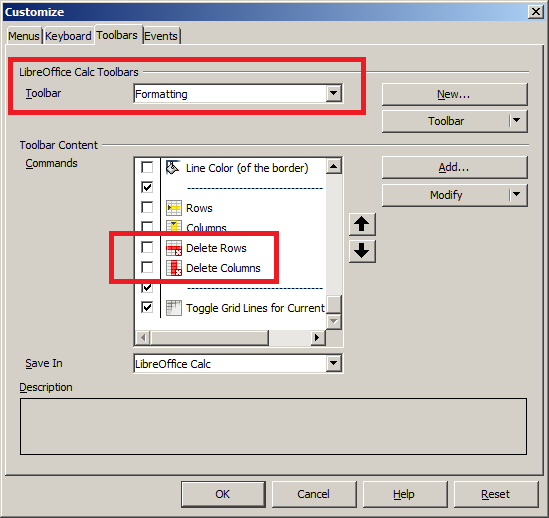549x518 pixels.
Task: Click the Add... button
Action: (454, 167)
